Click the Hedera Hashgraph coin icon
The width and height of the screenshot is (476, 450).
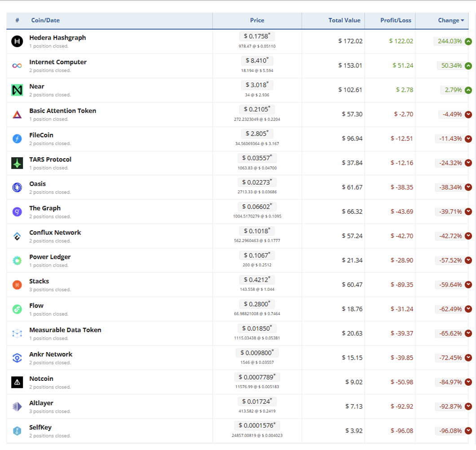[18, 41]
